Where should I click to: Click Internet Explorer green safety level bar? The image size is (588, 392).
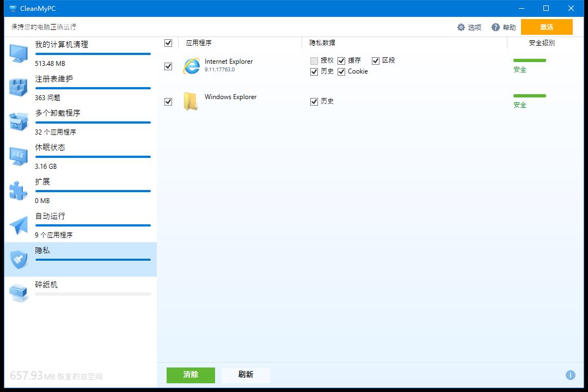[530, 60]
